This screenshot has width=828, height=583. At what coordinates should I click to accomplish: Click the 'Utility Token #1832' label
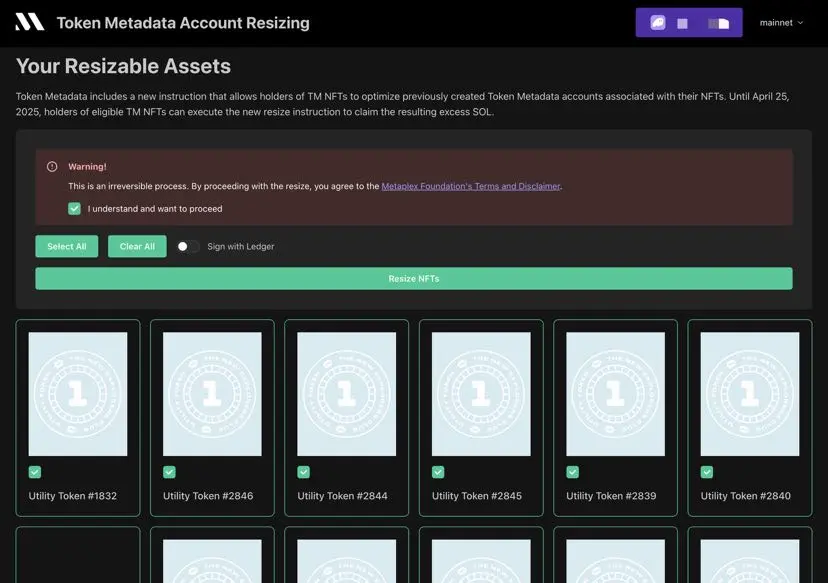(73, 496)
